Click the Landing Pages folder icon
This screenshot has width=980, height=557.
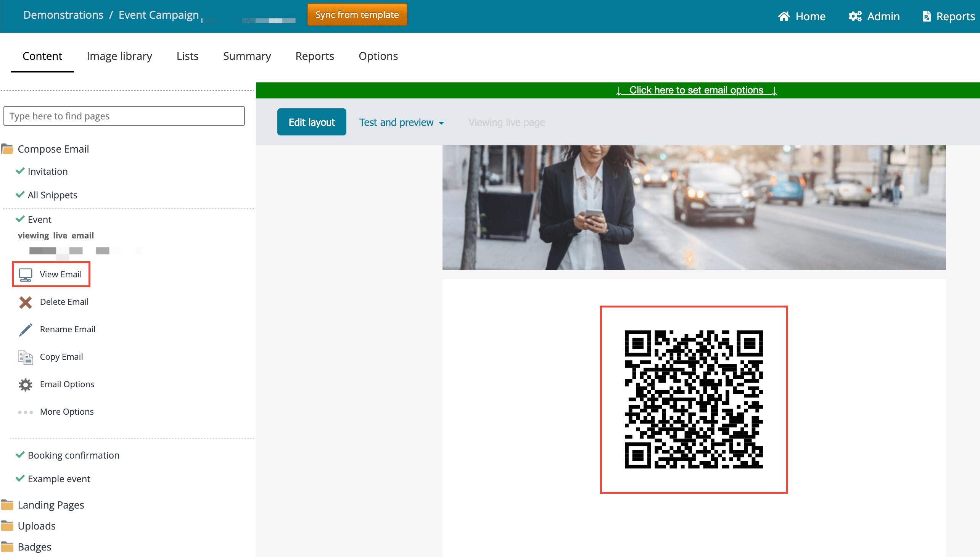7,505
